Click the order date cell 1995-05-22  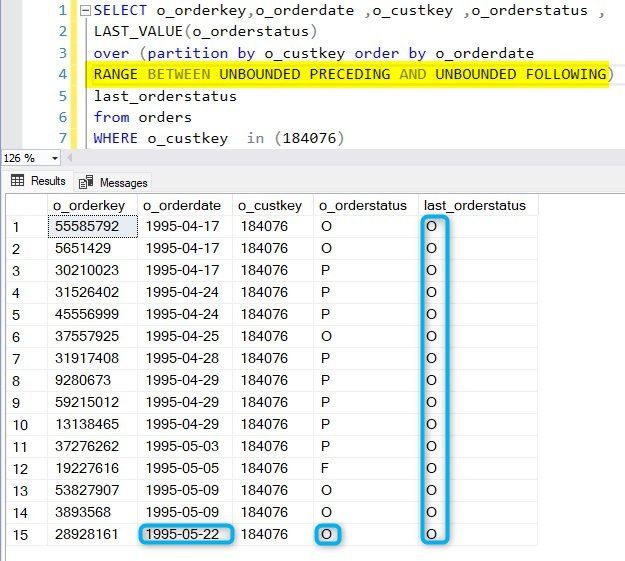[185, 534]
